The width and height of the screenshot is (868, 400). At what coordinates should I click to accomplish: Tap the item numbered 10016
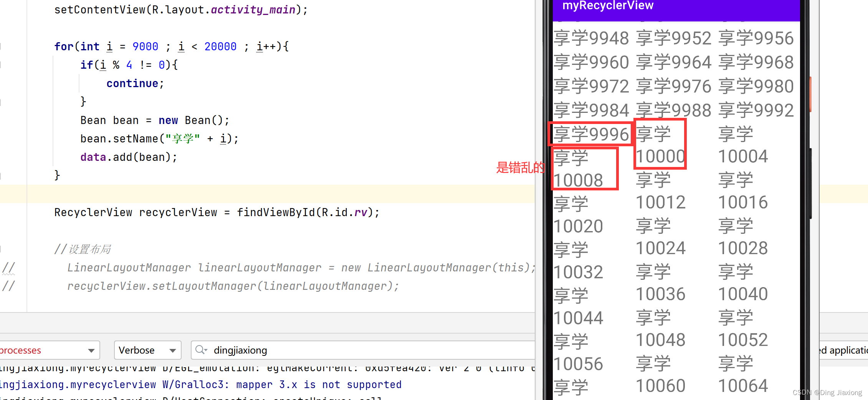[x=743, y=191]
